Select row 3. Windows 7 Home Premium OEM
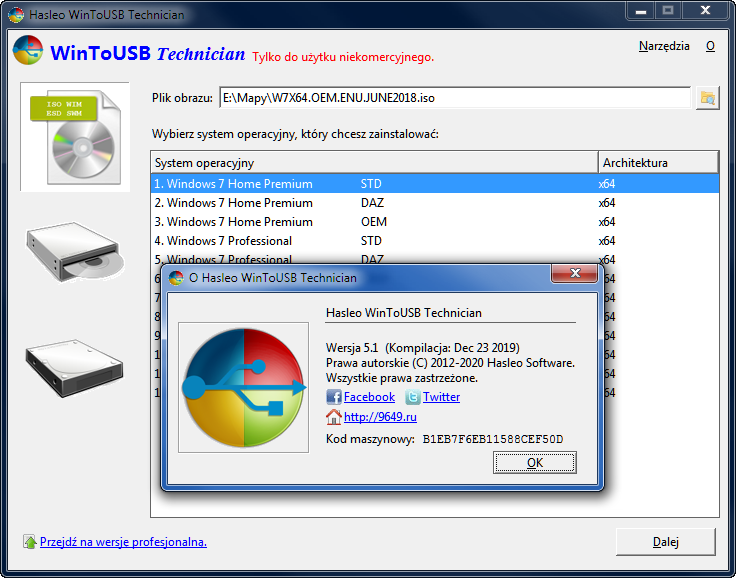Viewport: 736px width, 578px height. click(x=435, y=222)
